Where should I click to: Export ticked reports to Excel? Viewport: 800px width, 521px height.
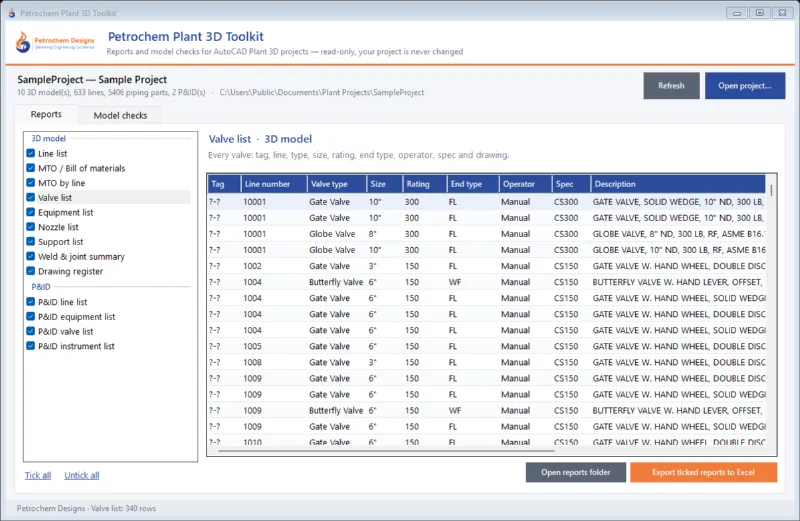704,473
